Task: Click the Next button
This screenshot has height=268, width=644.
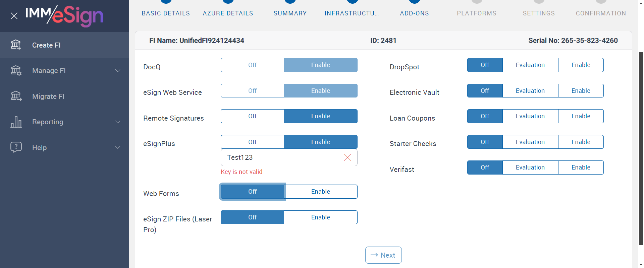Action: (x=383, y=255)
